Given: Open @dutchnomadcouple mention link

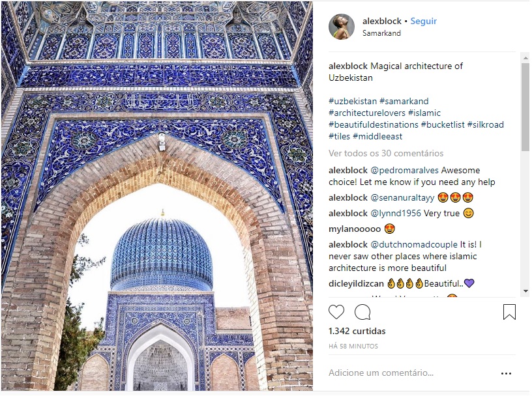Looking at the screenshot, I should pos(414,244).
